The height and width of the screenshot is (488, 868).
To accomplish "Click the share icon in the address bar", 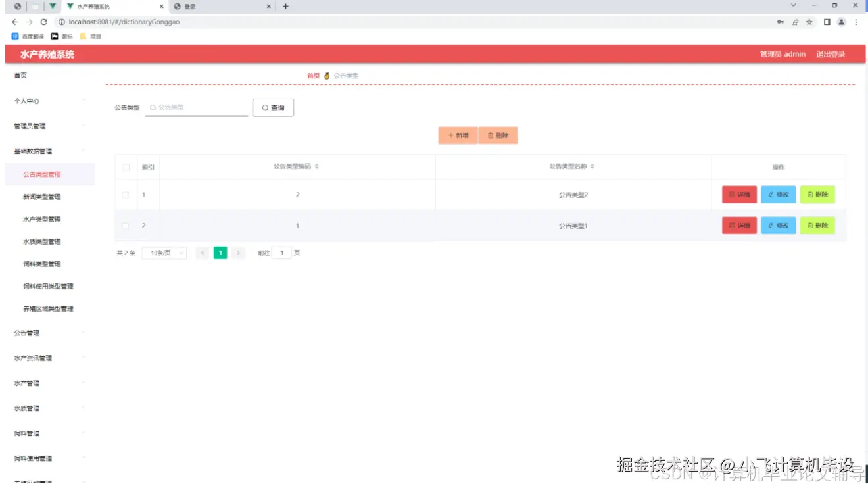I will (x=795, y=22).
